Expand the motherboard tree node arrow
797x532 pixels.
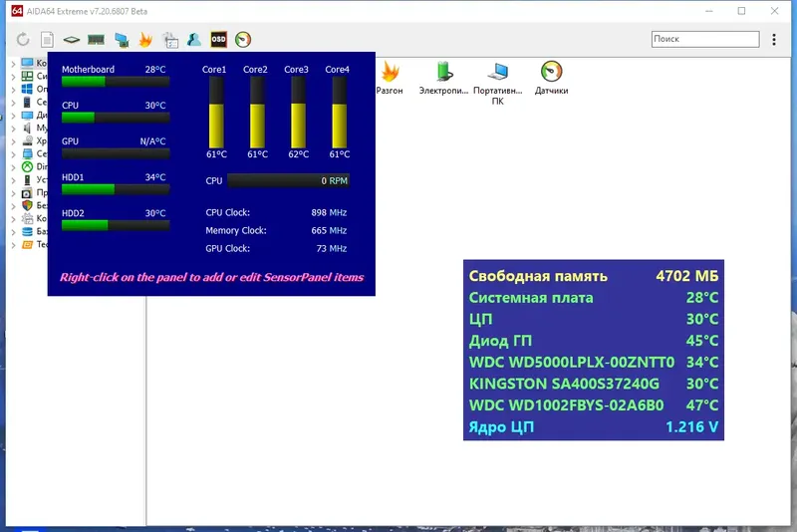coord(13,77)
